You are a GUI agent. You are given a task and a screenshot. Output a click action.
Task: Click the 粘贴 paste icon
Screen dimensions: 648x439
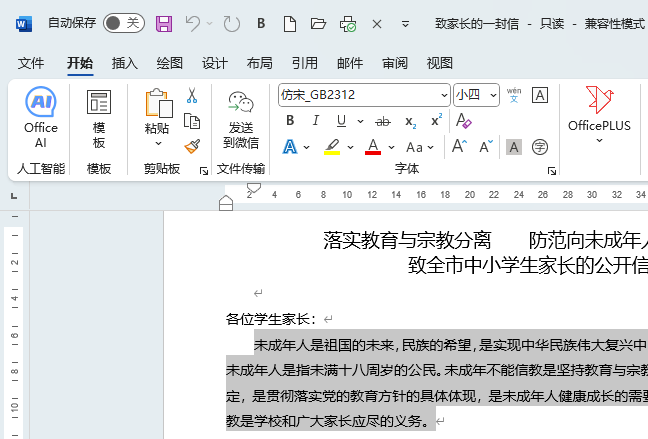tap(158, 103)
